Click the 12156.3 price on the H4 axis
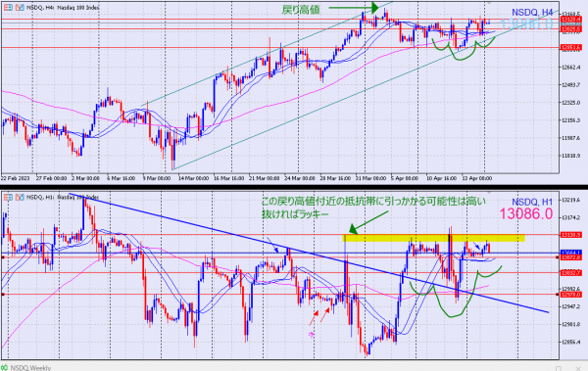The width and height of the screenshot is (588, 371). coord(570,120)
